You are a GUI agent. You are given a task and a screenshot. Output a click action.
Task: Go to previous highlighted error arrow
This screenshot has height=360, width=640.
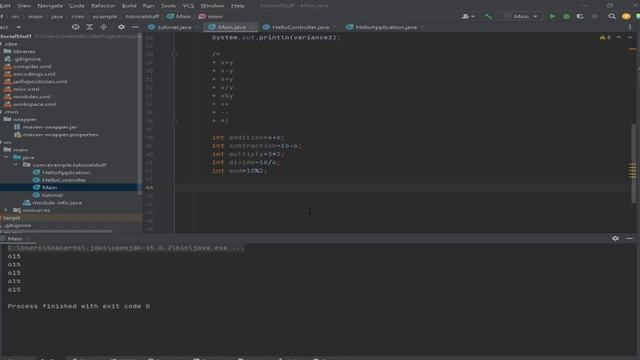[619, 37]
